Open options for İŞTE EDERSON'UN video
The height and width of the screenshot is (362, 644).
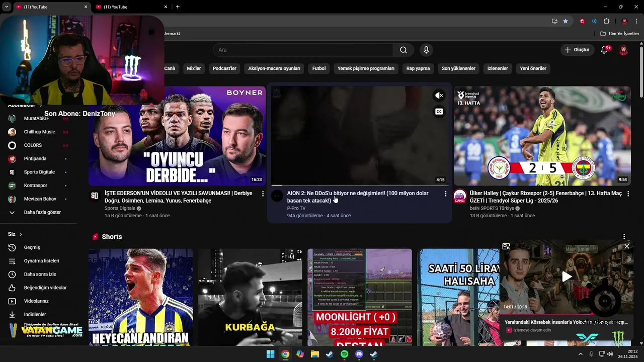(x=263, y=194)
